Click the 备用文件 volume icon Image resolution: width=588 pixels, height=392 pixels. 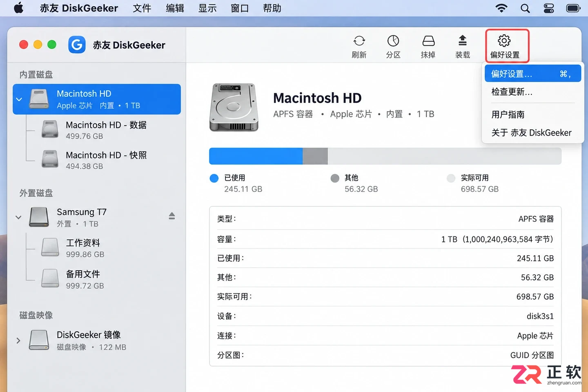[x=50, y=278]
